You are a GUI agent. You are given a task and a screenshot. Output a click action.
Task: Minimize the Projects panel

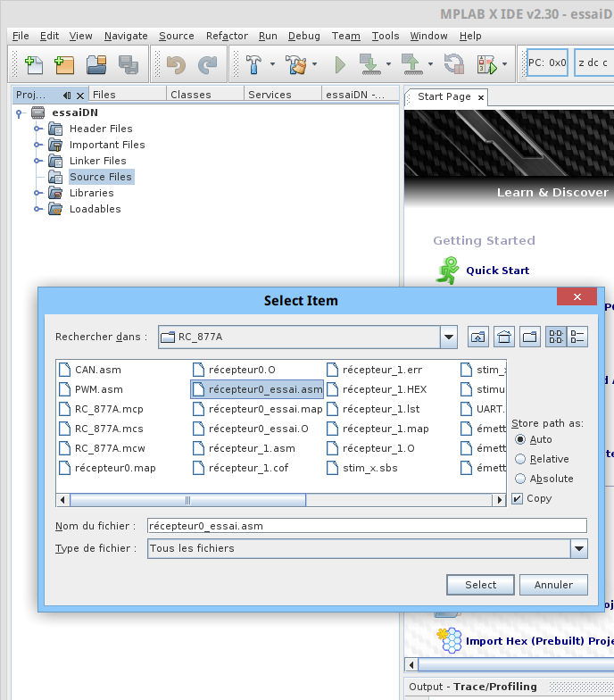(x=67, y=95)
